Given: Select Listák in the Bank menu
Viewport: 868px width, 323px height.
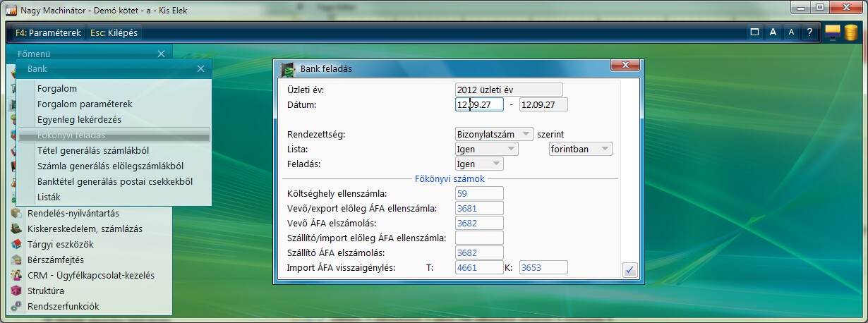Looking at the screenshot, I should click(x=114, y=197).
